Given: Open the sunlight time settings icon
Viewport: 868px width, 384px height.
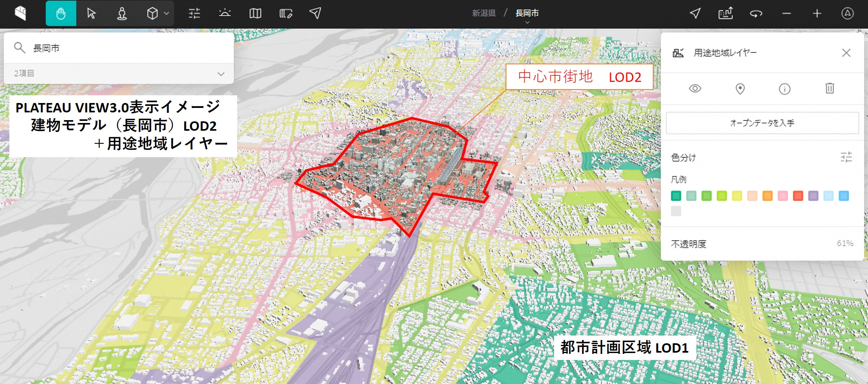Looking at the screenshot, I should pos(225,13).
